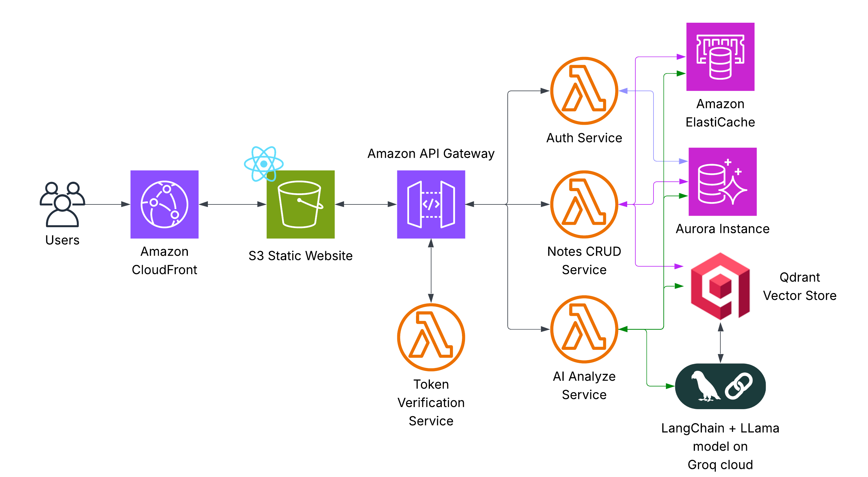Click the "AI Analyze Service" label
The width and height of the screenshot is (868, 477).
tap(584, 385)
